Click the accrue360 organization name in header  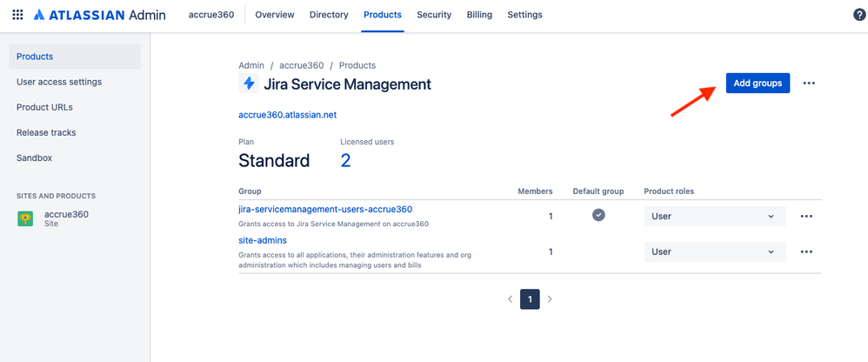(x=210, y=15)
